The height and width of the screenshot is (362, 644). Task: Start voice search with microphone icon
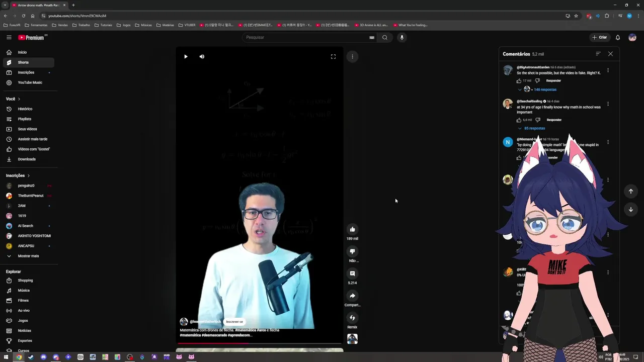point(401,37)
